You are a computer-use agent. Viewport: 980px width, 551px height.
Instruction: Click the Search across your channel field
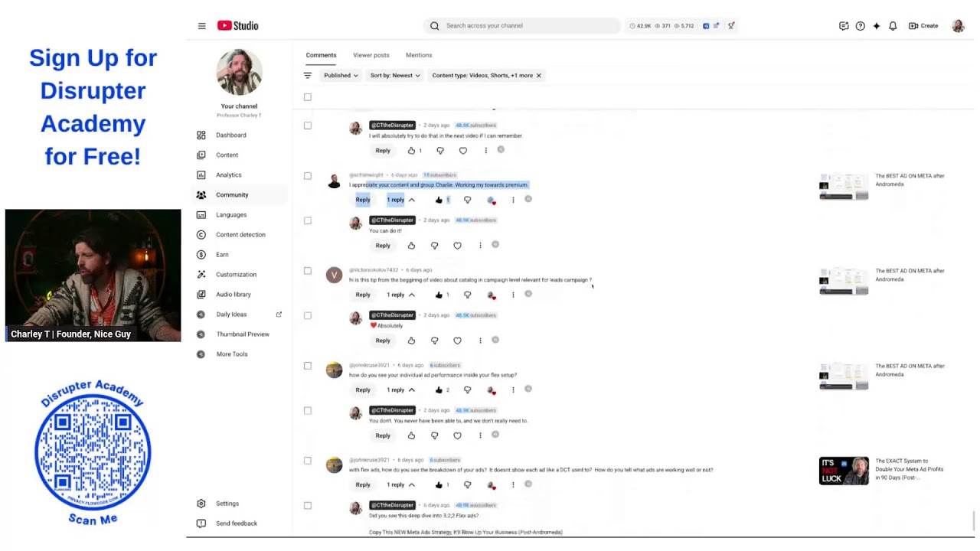(x=522, y=26)
